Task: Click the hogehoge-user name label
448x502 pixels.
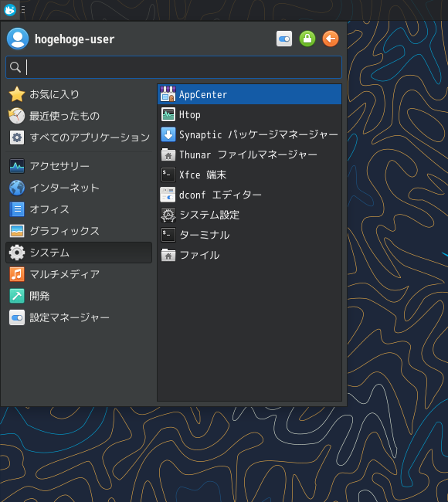Action: pos(74,39)
